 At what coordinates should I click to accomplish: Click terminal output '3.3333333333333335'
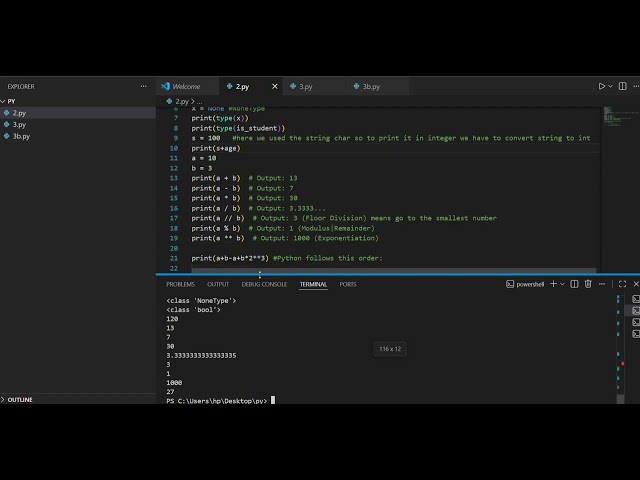coord(201,355)
